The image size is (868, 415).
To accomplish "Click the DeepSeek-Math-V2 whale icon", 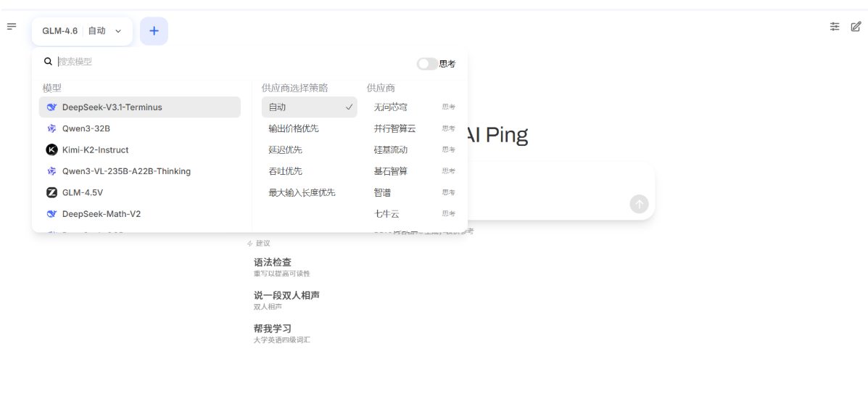I will pos(52,214).
